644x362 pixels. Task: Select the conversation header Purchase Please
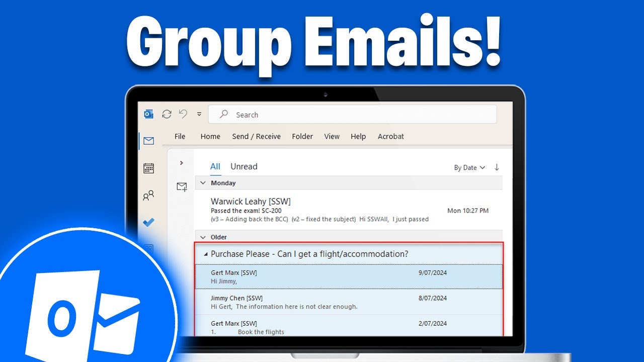click(x=349, y=254)
